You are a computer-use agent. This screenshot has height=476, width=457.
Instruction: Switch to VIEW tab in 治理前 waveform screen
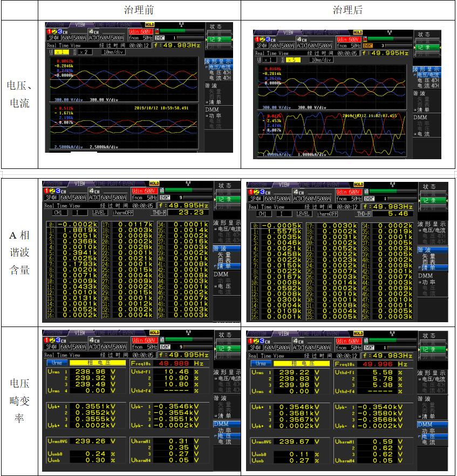[x=80, y=25]
